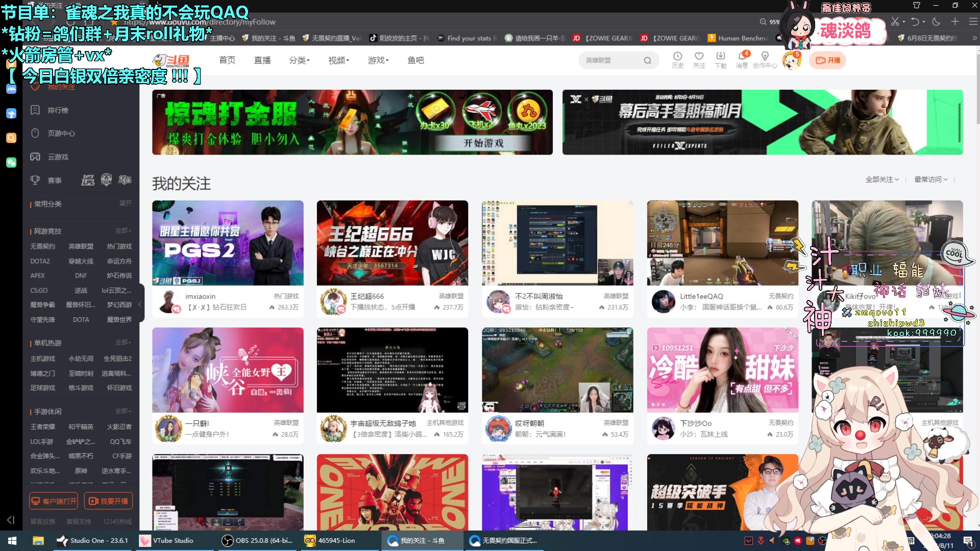Open the browser hamburger menu

pos(973,21)
